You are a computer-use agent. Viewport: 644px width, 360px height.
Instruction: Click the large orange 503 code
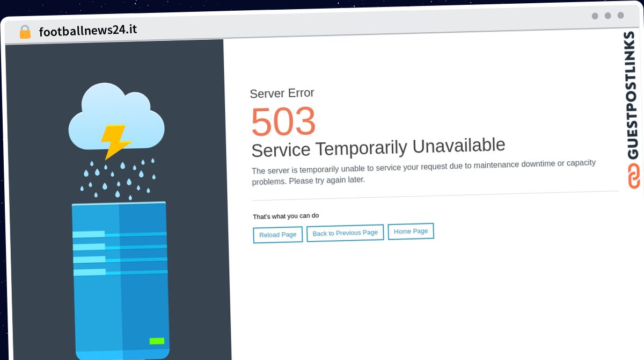pos(283,121)
